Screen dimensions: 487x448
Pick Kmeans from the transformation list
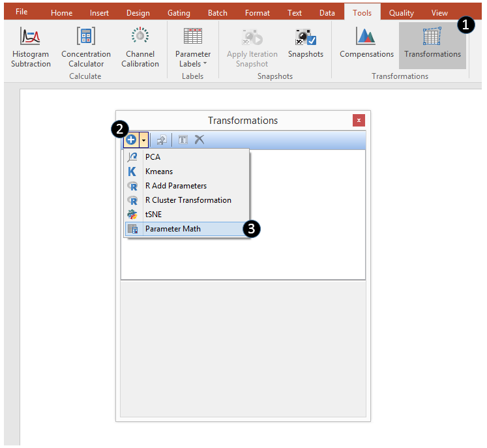coord(159,172)
